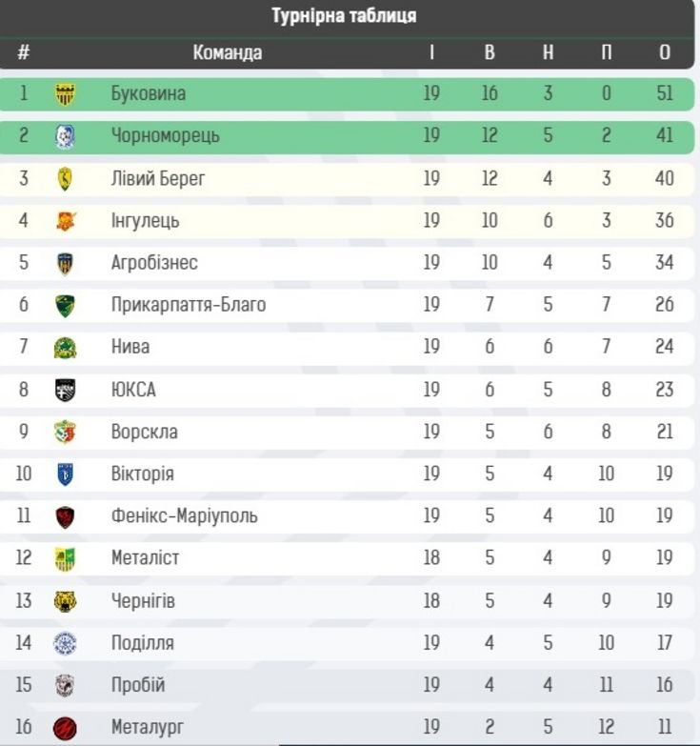
Task: Click the Ворскла team logo icon
Action: [x=65, y=432]
